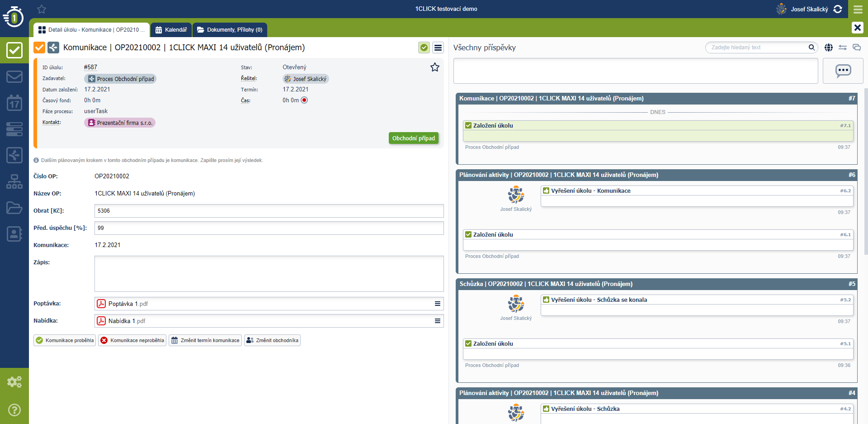The image size is (868, 424).
Task: Click post Založení úkolu #7.1
Action: (x=658, y=131)
